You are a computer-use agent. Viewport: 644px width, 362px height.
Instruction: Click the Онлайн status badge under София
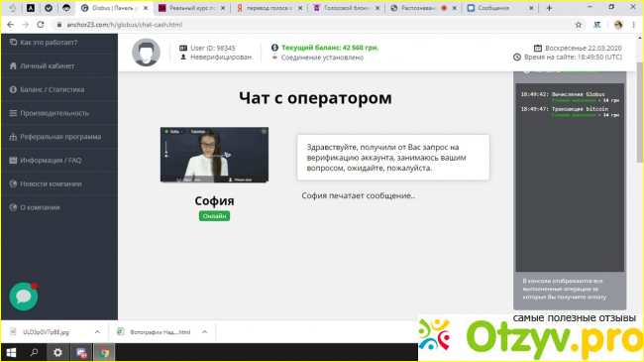pyautogui.click(x=214, y=216)
